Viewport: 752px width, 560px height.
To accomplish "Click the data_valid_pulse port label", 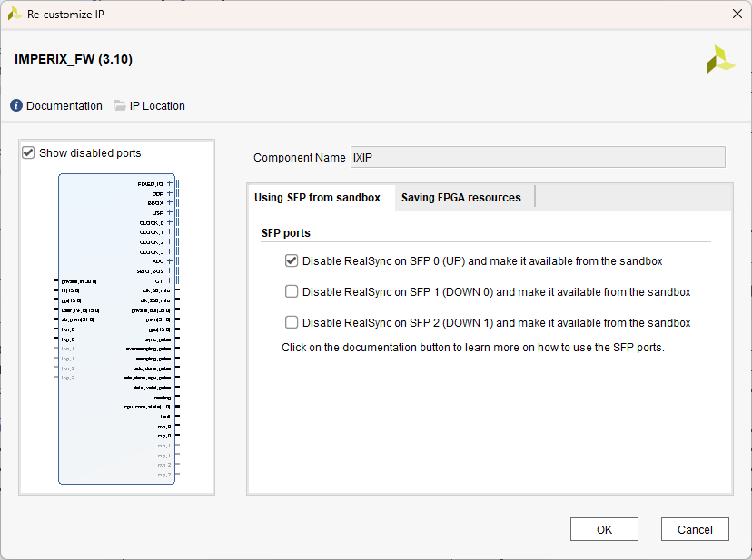I will pos(152,388).
